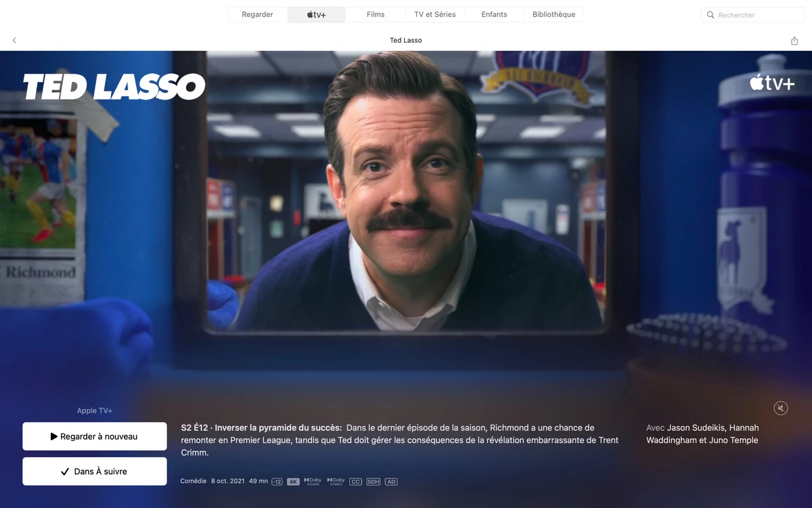The height and width of the screenshot is (508, 812).
Task: Toggle the Dans À suivre button
Action: click(x=95, y=471)
